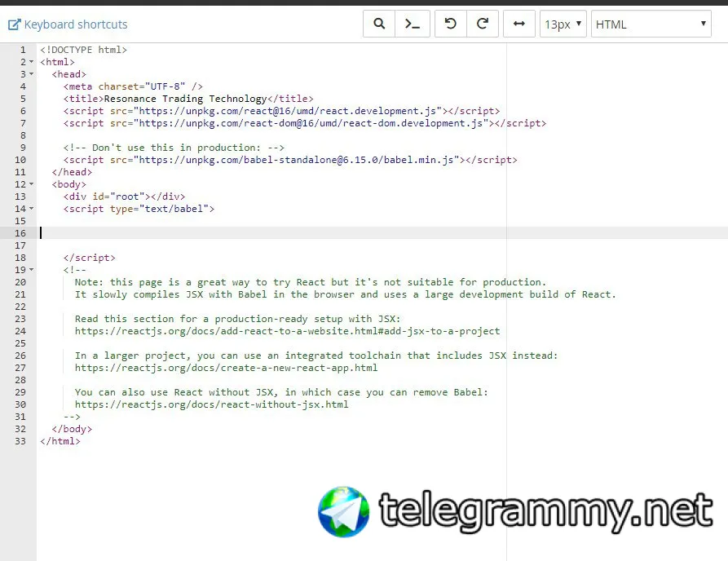Open the HTML language mode dropdown
The image size is (728, 561).
[x=651, y=24]
